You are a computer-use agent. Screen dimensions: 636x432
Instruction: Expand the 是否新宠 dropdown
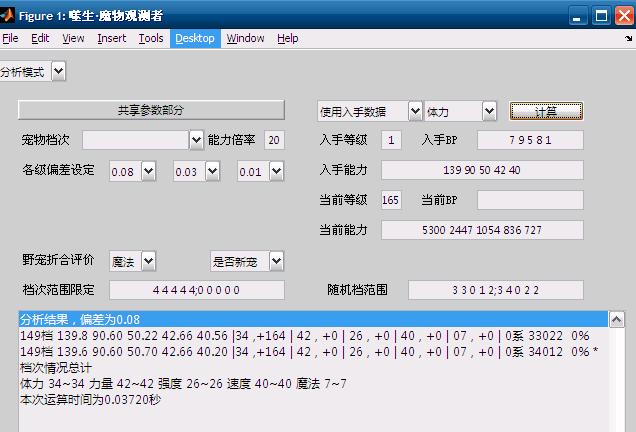[276, 261]
